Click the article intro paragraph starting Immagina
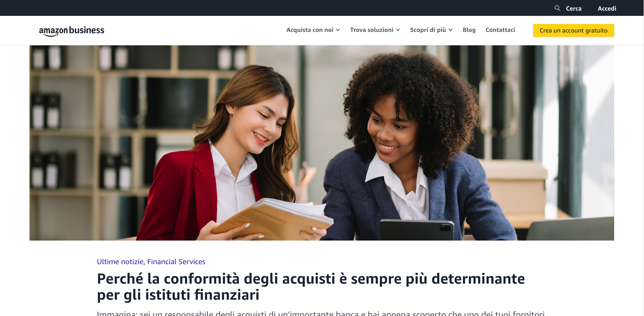 point(321,313)
